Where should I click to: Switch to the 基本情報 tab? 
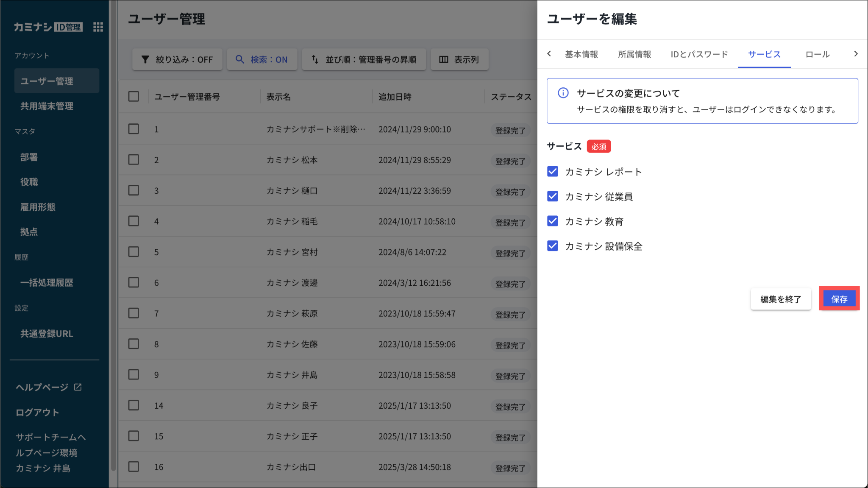pyautogui.click(x=581, y=54)
